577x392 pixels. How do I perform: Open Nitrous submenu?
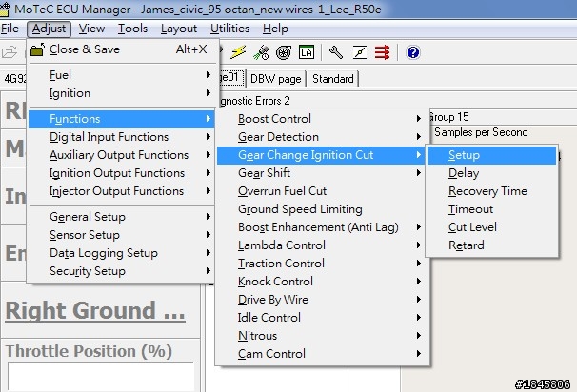[322, 335]
